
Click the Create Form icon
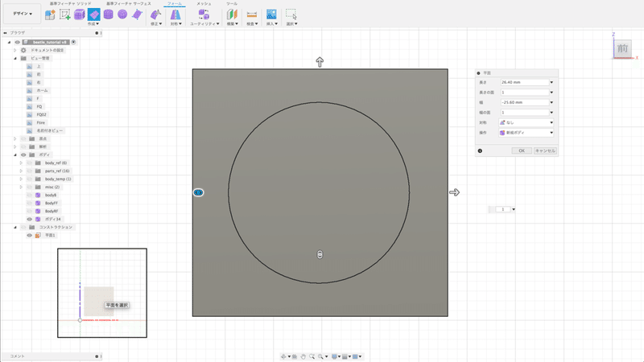[50, 14]
